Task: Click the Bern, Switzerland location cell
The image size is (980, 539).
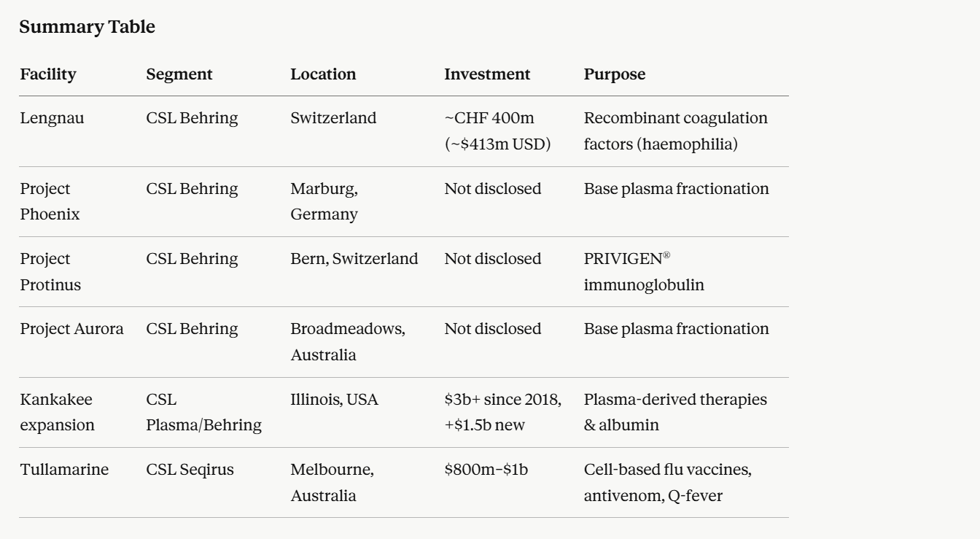Action: (354, 259)
